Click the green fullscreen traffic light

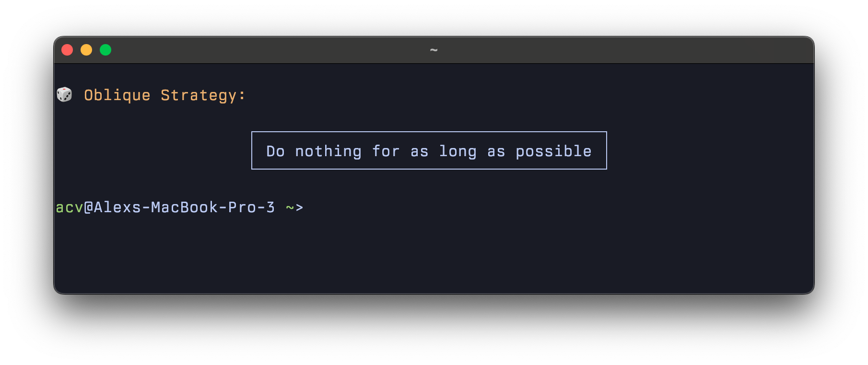pos(106,49)
